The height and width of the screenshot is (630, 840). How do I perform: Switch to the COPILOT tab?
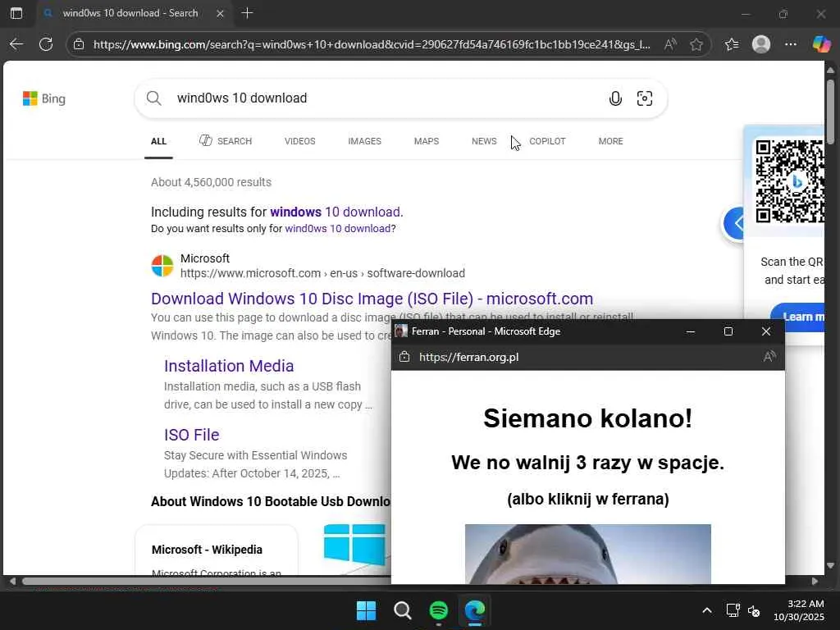[x=547, y=141]
